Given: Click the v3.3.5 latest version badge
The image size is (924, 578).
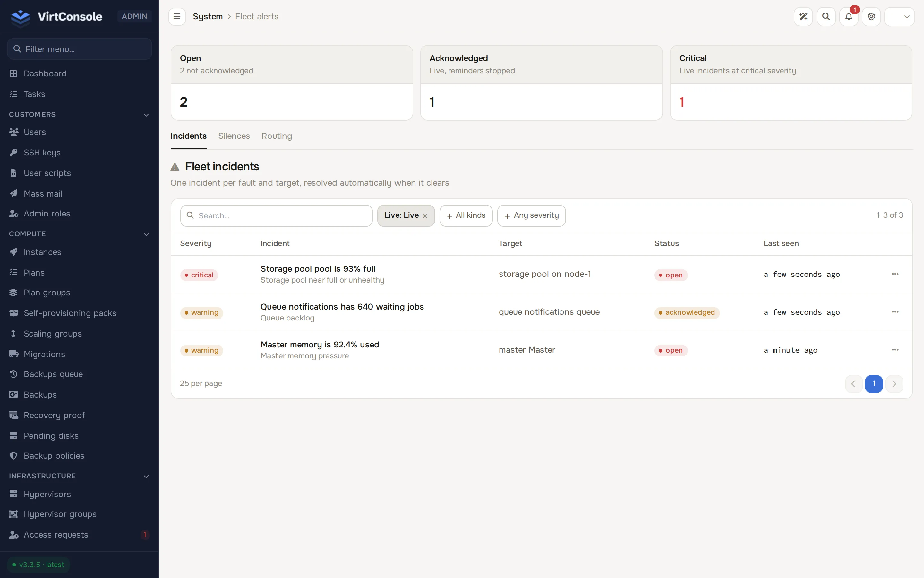Looking at the screenshot, I should (38, 565).
